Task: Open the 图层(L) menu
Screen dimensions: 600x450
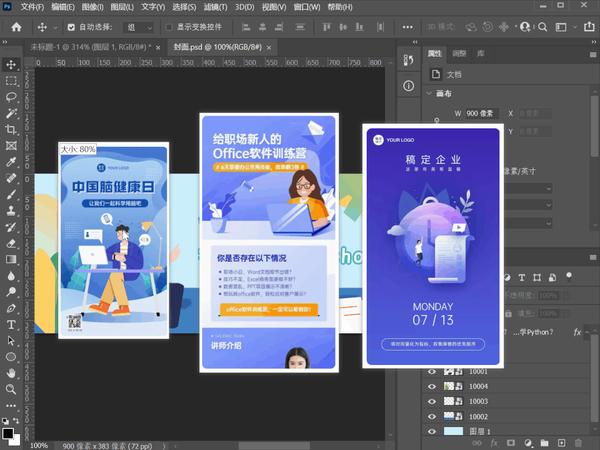Action: pyautogui.click(x=119, y=6)
